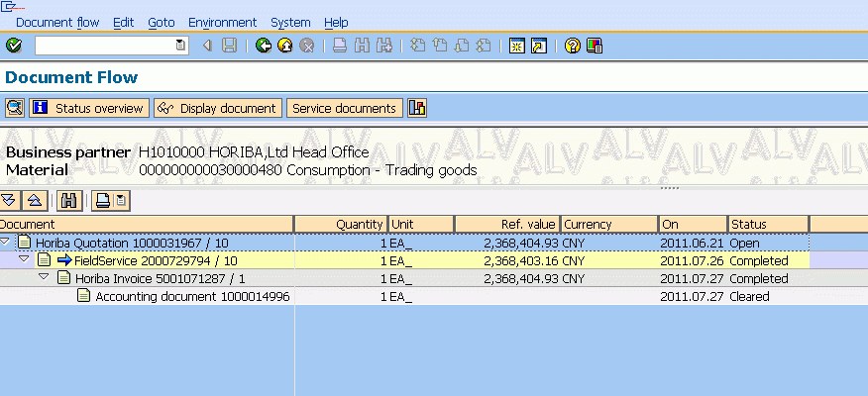Click the Quantity column header
This screenshot has width=868, height=396.
[x=341, y=224]
